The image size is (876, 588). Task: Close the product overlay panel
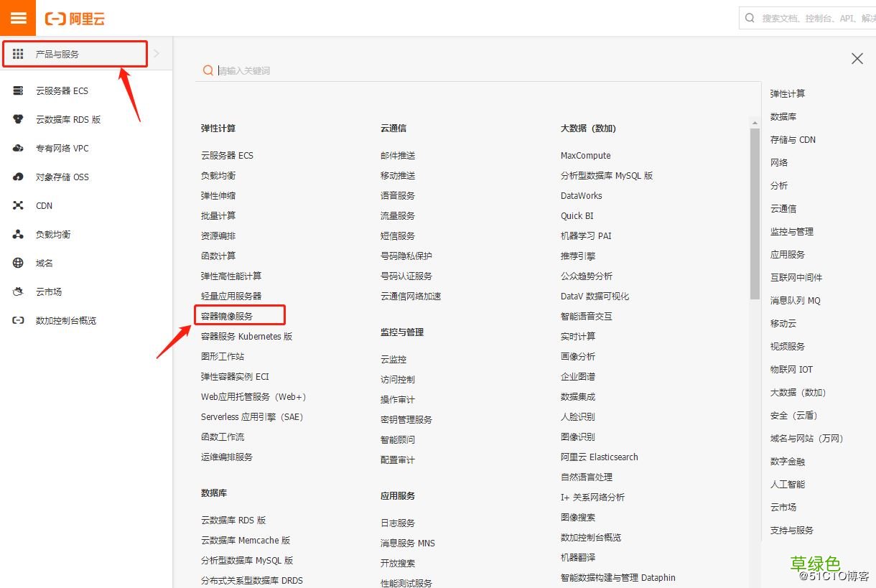coord(857,58)
